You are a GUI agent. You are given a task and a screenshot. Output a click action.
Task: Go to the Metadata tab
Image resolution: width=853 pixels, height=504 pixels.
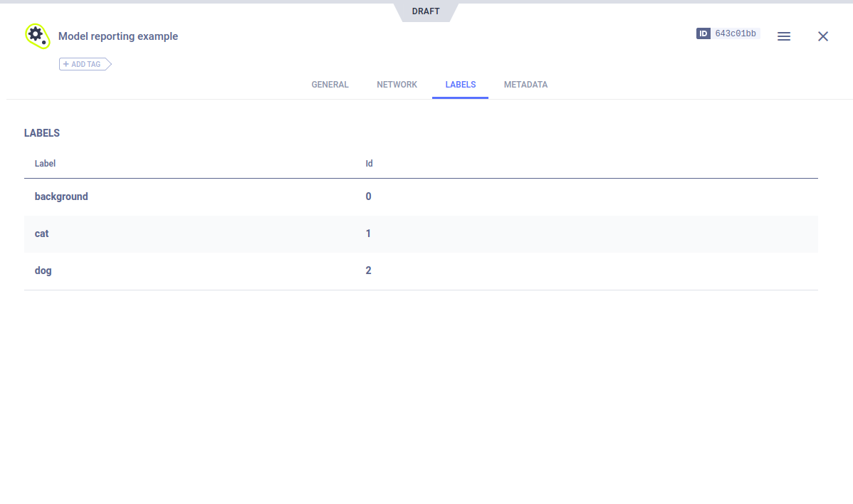[525, 85]
